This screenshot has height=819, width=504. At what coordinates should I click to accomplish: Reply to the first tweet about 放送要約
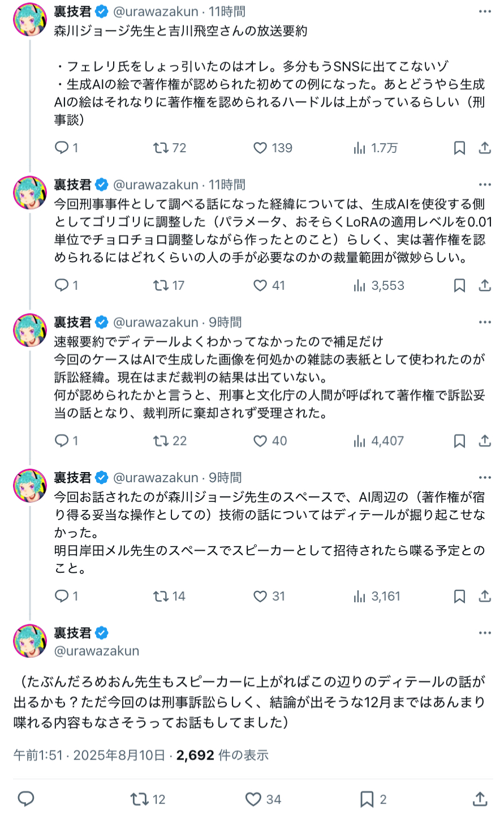61,148
